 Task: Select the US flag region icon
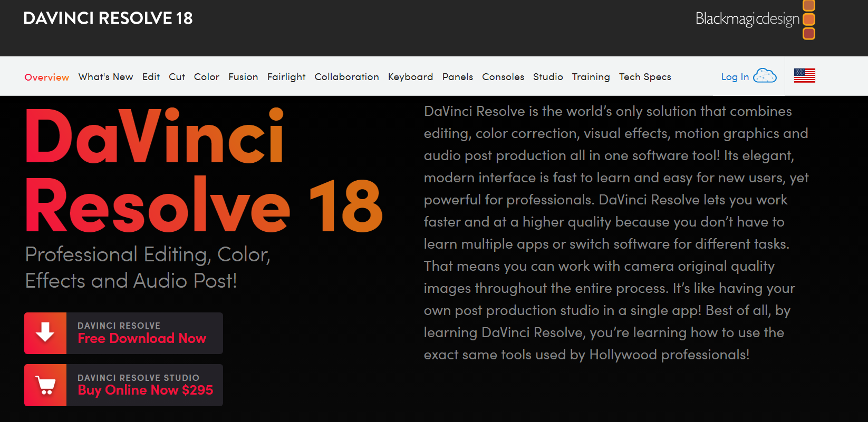click(805, 76)
